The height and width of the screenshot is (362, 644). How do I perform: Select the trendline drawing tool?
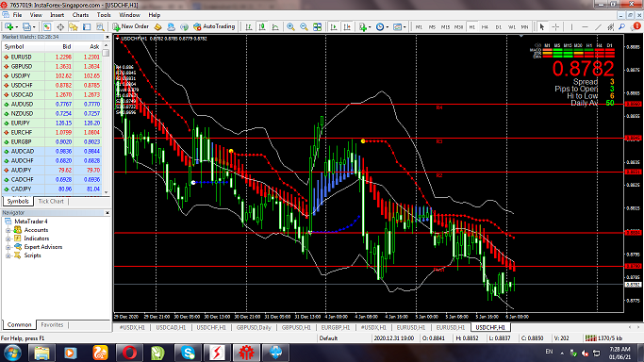coord(598,26)
